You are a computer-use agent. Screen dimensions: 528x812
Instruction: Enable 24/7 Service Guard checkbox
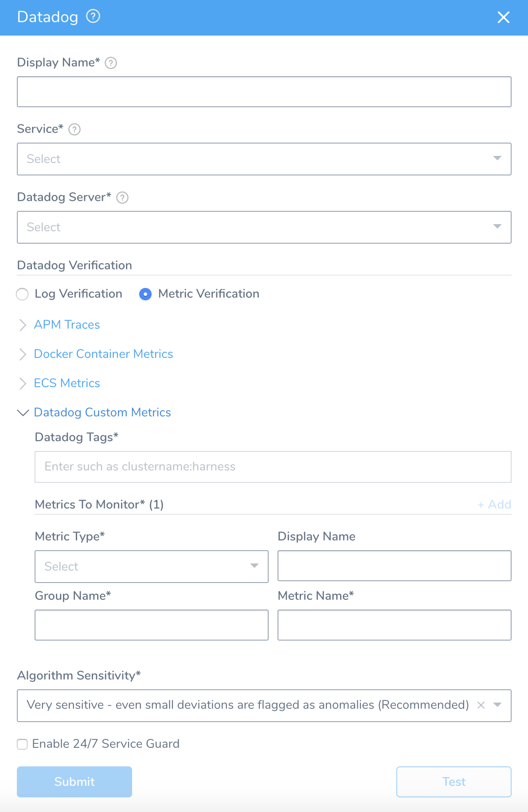click(x=22, y=744)
